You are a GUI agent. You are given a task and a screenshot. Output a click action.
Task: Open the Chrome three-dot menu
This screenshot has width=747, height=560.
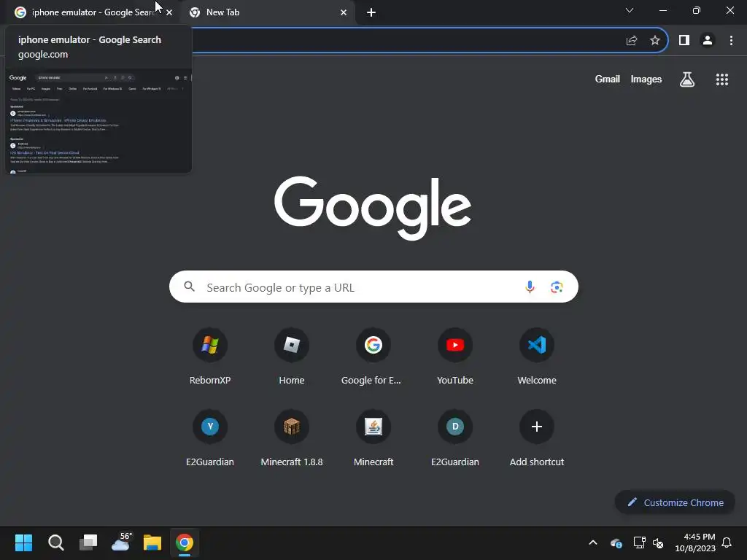pyautogui.click(x=731, y=41)
